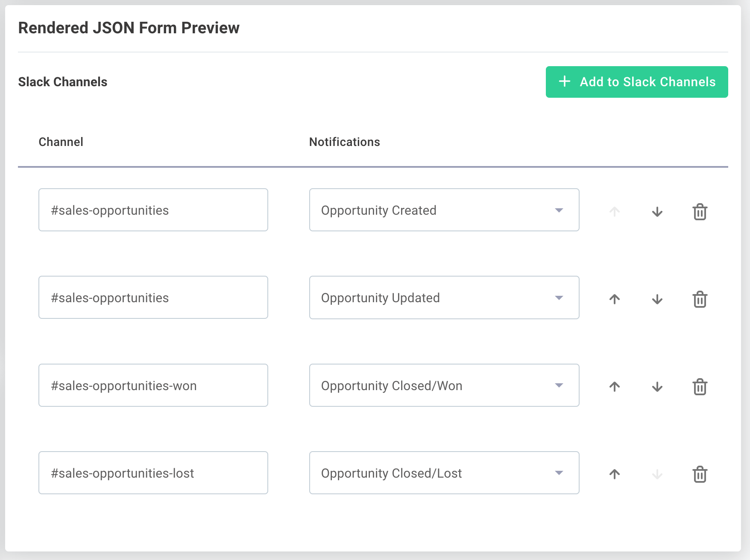Expand the Opportunity Updated dropdown

[x=444, y=297]
